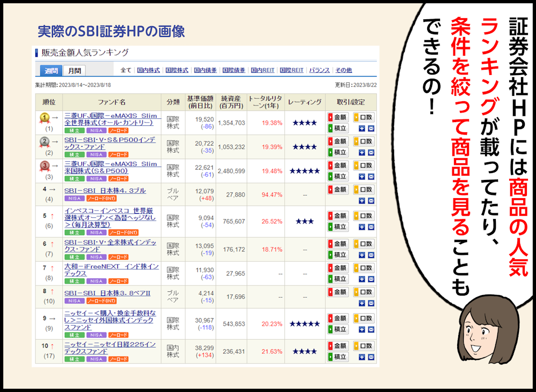Click the ノーロード tag under SBI・V・全米株式 fund
The width and height of the screenshot is (536, 392).
[x=118, y=257]
